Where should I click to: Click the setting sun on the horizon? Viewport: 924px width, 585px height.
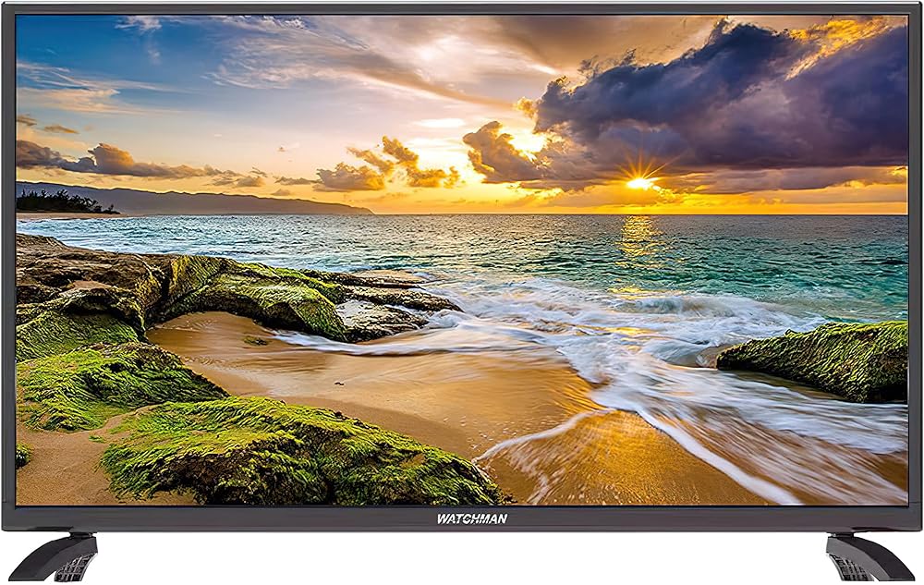click(x=639, y=183)
